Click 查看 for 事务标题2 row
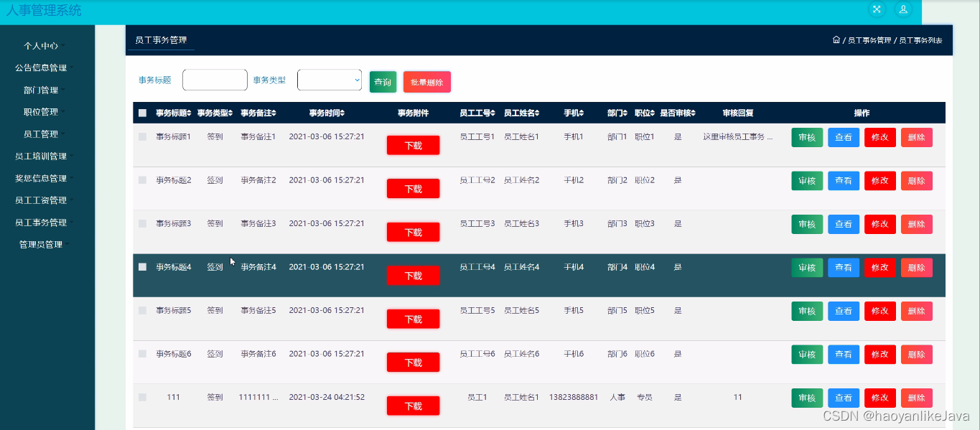Screen dimensions: 980x430 pos(844,181)
